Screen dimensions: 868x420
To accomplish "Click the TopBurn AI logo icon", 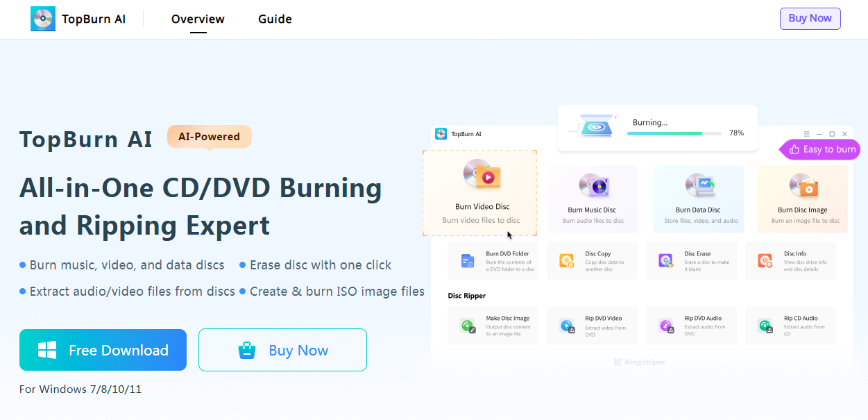I will 43,19.
